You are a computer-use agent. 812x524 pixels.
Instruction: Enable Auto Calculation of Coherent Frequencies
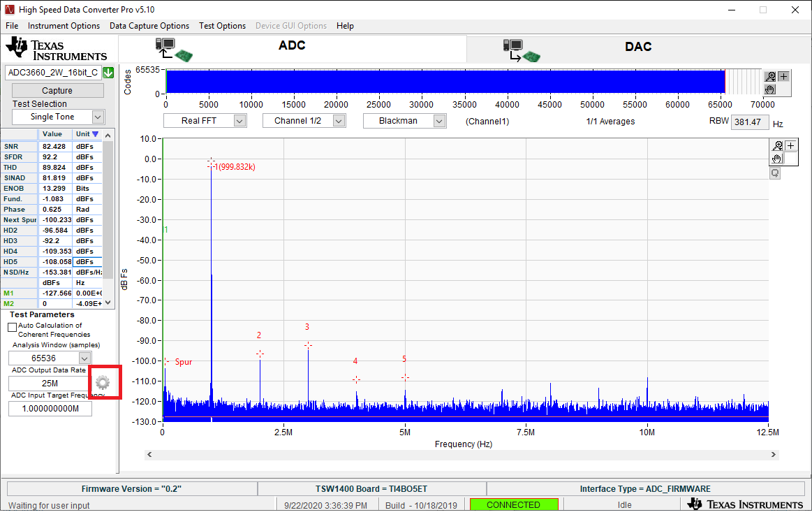coord(13,326)
